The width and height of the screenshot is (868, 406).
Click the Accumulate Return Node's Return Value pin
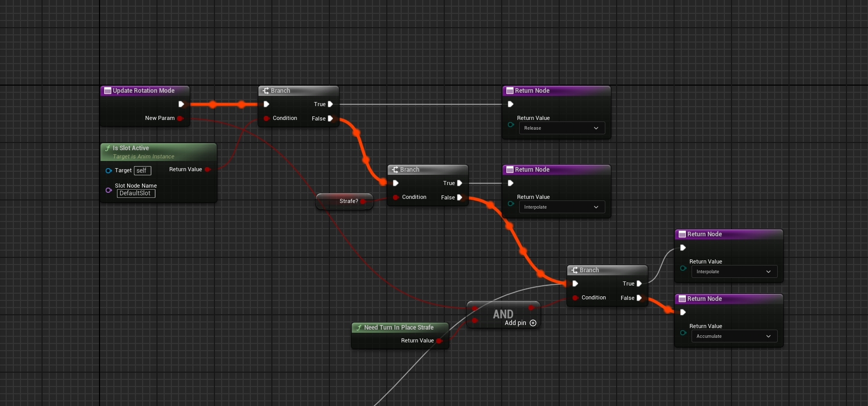pos(683,333)
